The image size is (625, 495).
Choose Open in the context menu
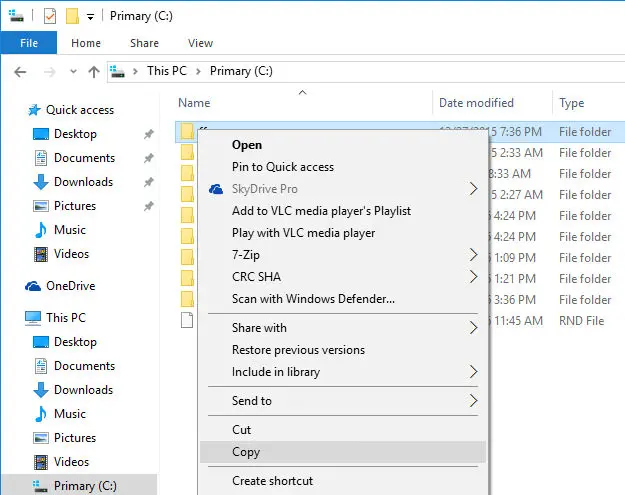click(342, 145)
